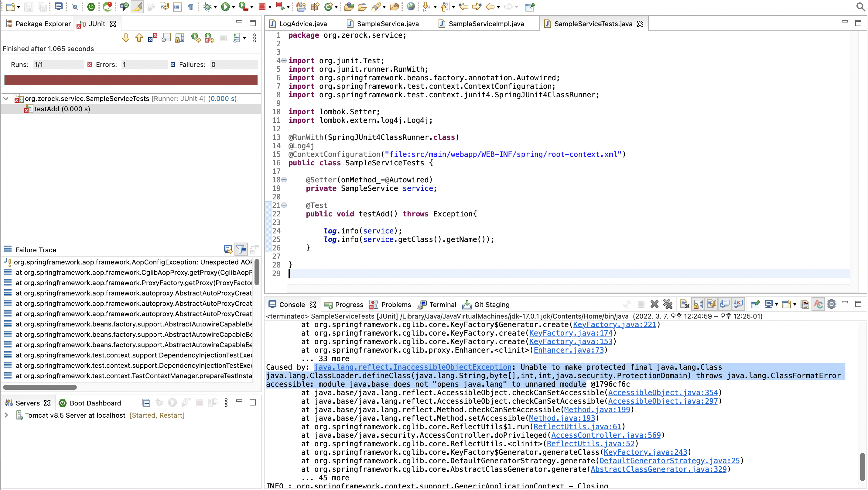Collapse the org.zerock.service.SampleServiceTests tree node

click(6, 98)
